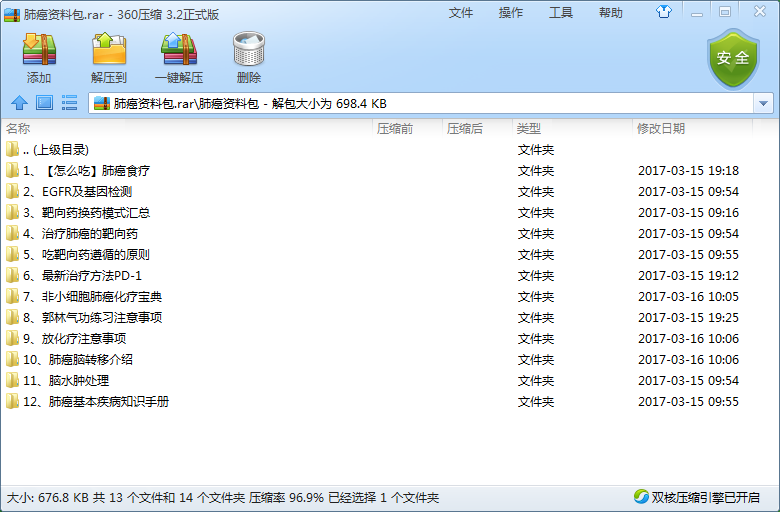Switch to icon view mode
Viewport: 780px width, 512px height.
(44, 103)
